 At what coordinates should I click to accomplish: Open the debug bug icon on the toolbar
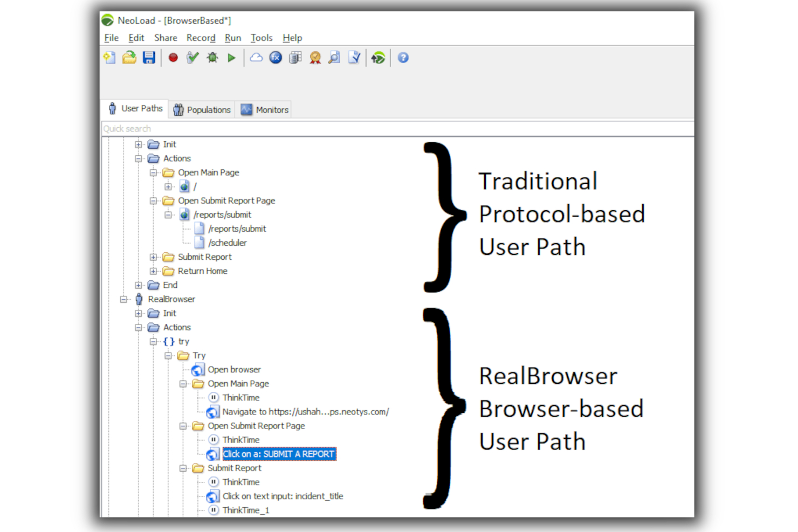(x=212, y=57)
